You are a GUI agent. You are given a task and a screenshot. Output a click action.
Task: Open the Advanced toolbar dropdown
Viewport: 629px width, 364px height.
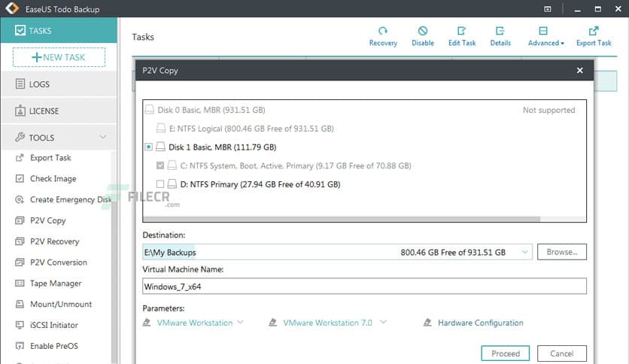pos(545,36)
